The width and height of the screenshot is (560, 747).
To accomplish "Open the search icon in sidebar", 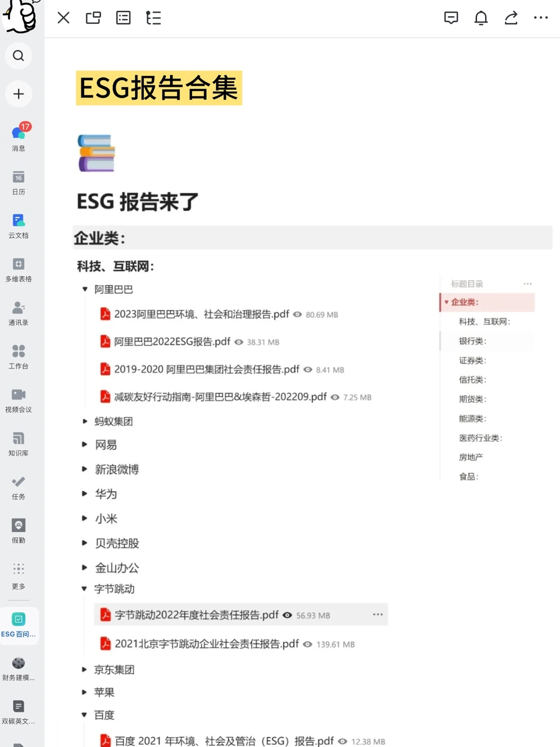I will [19, 56].
